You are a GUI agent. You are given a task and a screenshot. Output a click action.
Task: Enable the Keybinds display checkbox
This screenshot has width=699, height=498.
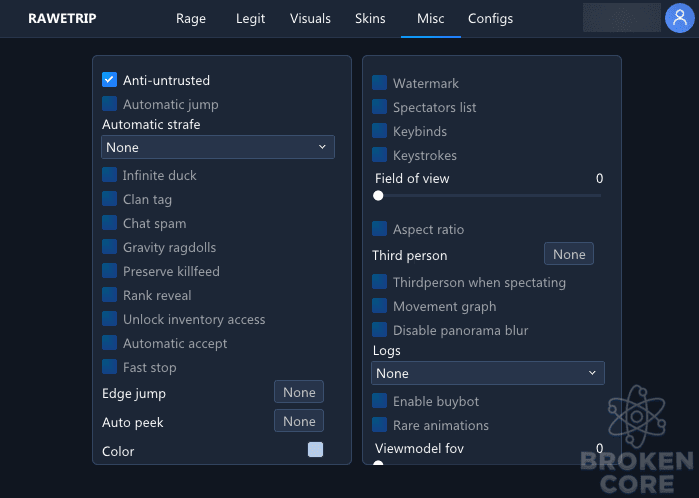click(379, 131)
